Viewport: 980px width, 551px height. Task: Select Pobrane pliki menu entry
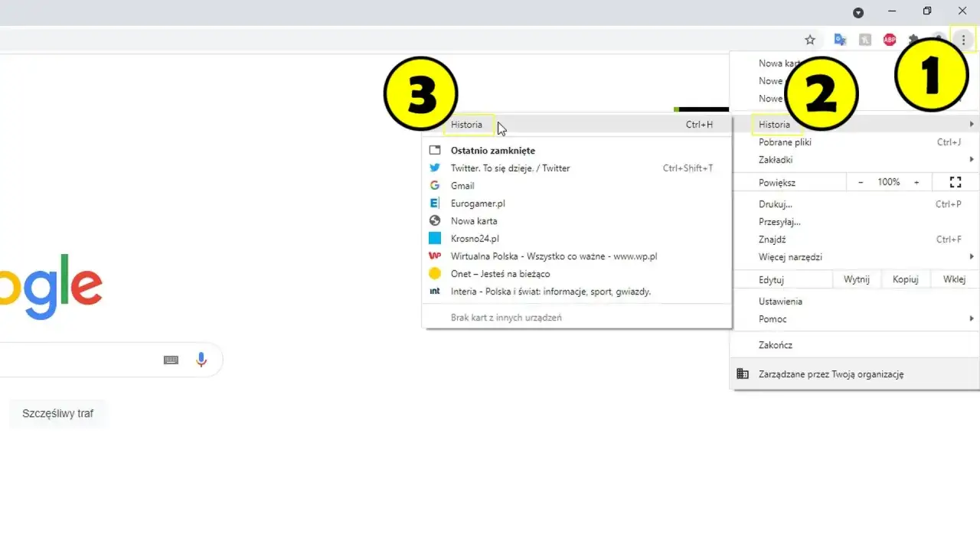pyautogui.click(x=785, y=142)
